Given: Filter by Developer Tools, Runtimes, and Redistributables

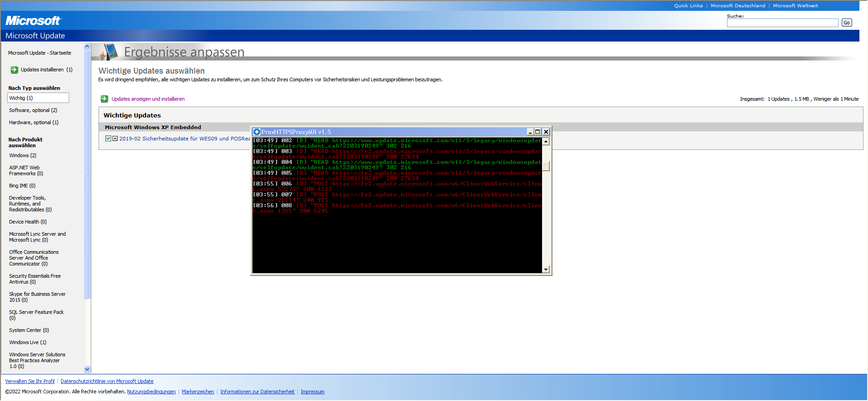Looking at the screenshot, I should click(30, 204).
